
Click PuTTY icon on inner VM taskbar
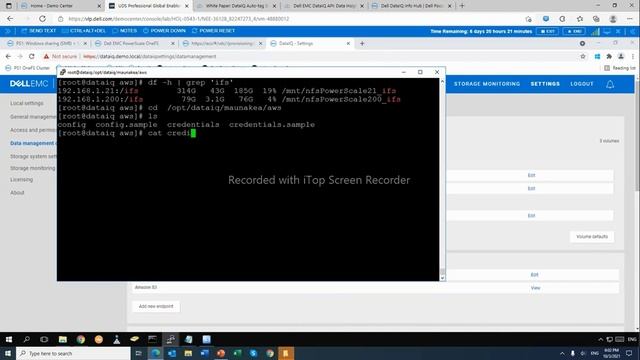(171, 339)
